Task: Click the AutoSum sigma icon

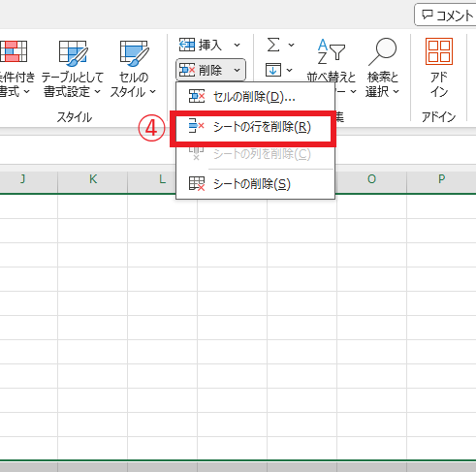Action: pos(273,45)
